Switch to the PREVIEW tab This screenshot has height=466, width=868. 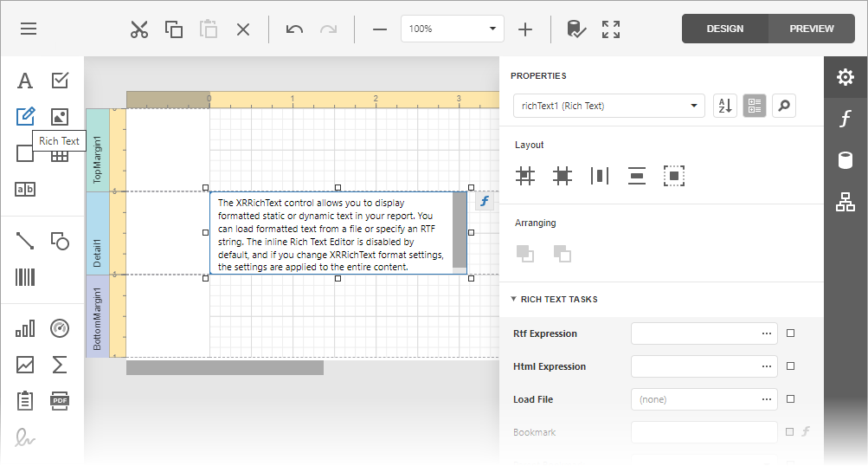coord(812,29)
